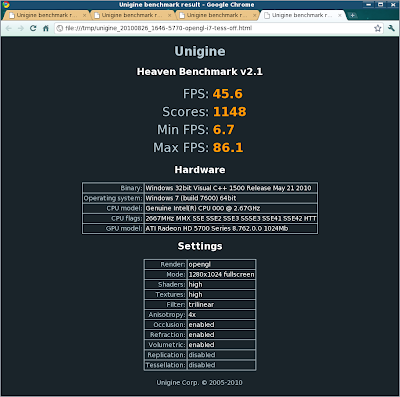The height and width of the screenshot is (397, 400).
Task: Click the Heaven Benchmark v2.1 subtitle
Action: [200, 72]
